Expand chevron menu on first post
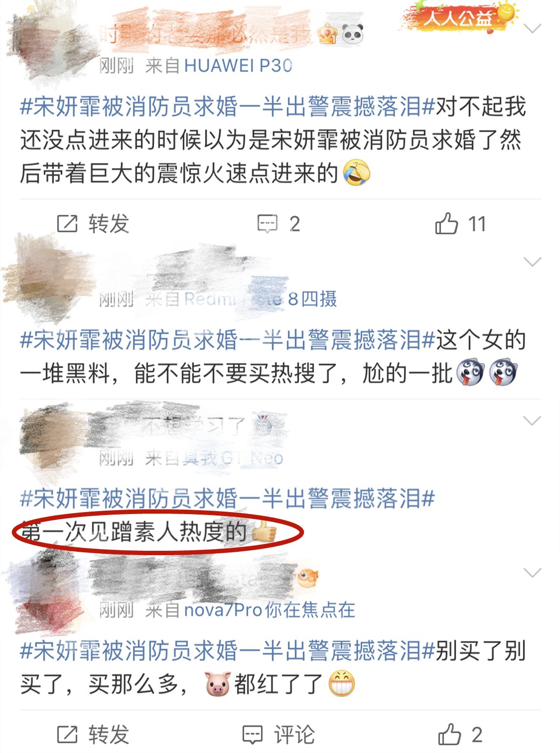The height and width of the screenshot is (753, 560). [532, 28]
